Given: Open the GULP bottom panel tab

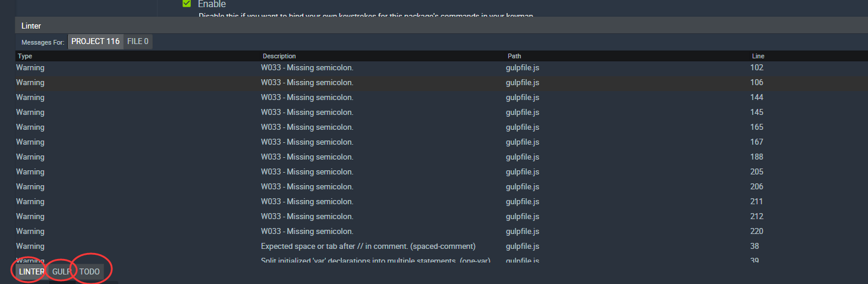Looking at the screenshot, I should tap(62, 271).
